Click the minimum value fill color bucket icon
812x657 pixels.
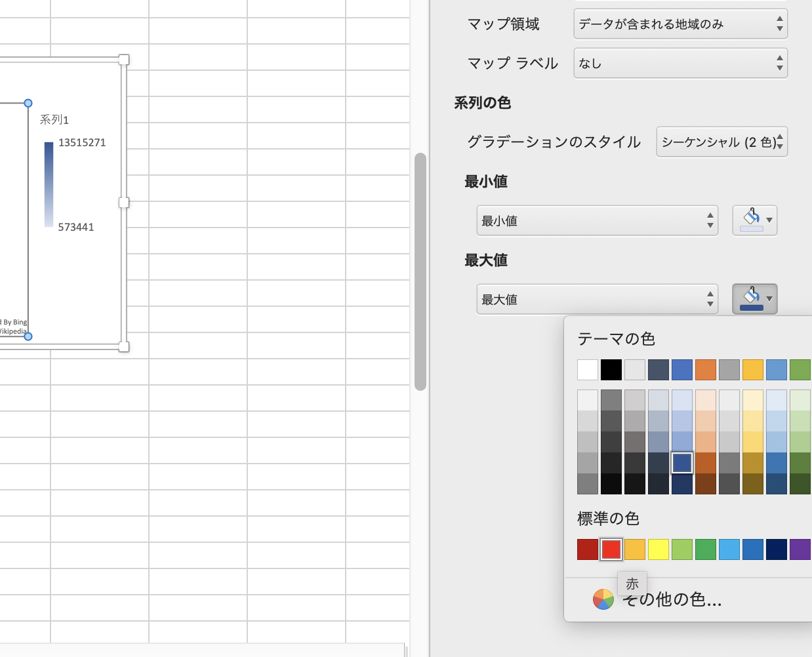pyautogui.click(x=752, y=220)
